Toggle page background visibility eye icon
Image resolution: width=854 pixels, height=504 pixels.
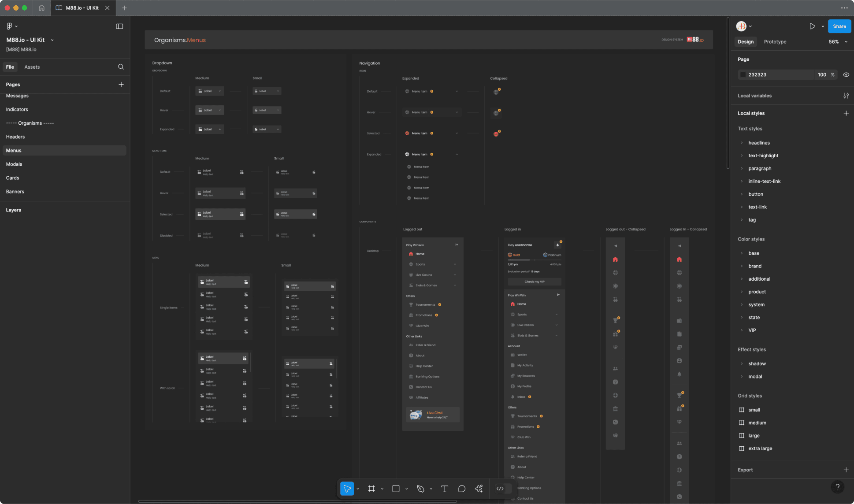846,74
